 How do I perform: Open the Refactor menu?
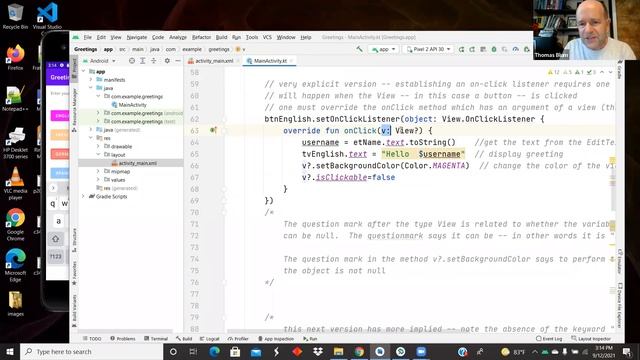[x=201, y=37]
